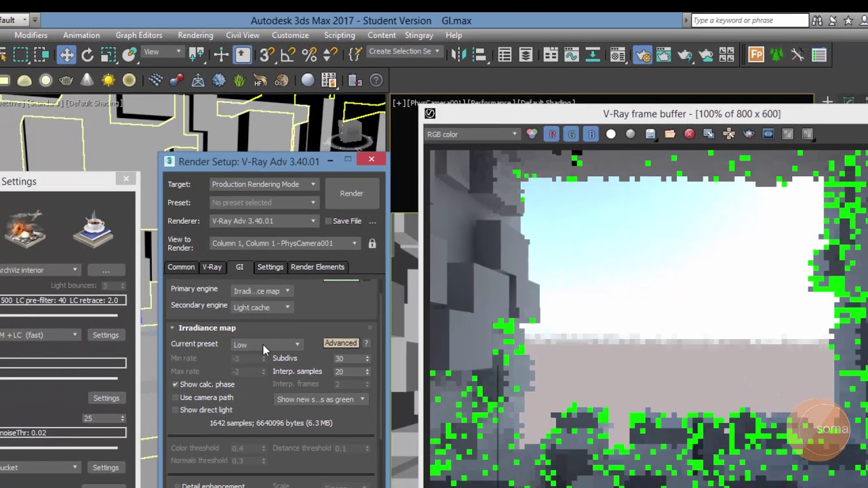Click the teapot primitive icon in second toolbar
This screenshot has height=488, width=868.
pyautogui.click(x=66, y=81)
